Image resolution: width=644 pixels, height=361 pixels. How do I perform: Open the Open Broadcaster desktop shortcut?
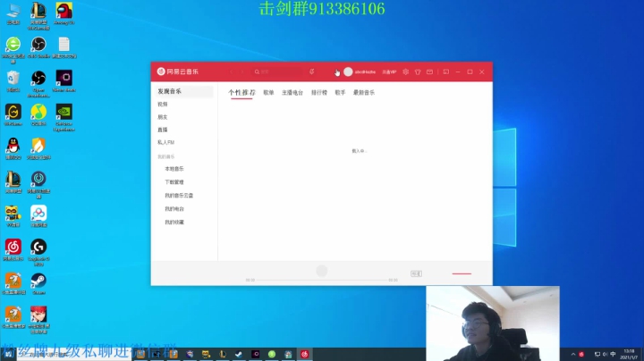tap(38, 84)
